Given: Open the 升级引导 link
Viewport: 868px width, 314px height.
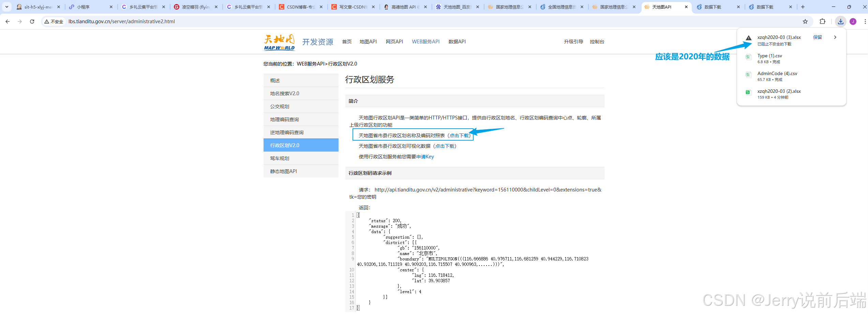Looking at the screenshot, I should (573, 42).
